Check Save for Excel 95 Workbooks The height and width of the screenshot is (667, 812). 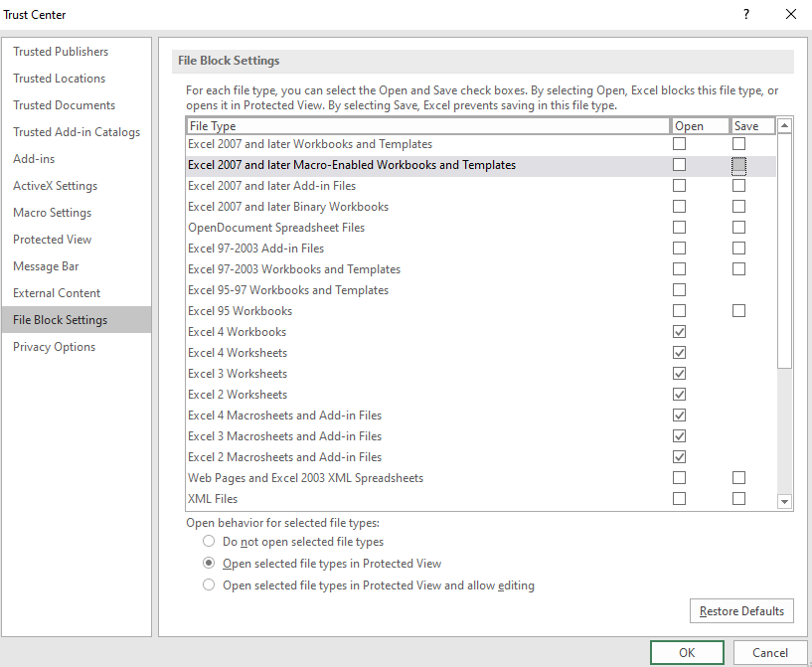(x=739, y=311)
